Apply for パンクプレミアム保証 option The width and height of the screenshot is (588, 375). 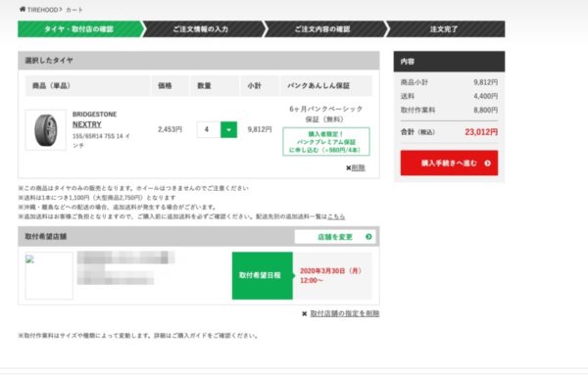(x=326, y=142)
